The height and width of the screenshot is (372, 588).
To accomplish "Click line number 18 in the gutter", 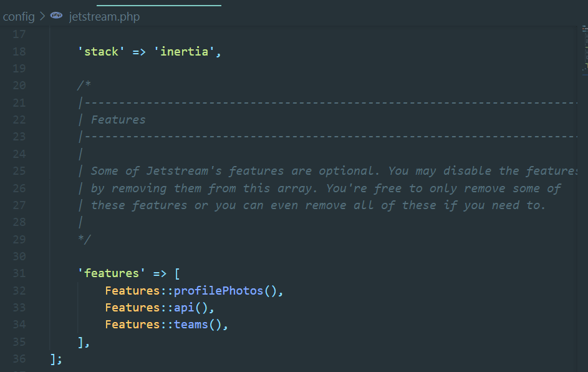I will pos(19,51).
